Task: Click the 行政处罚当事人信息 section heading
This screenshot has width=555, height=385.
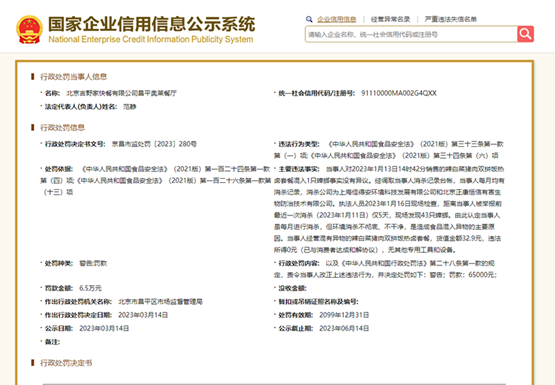Action: click(74, 77)
